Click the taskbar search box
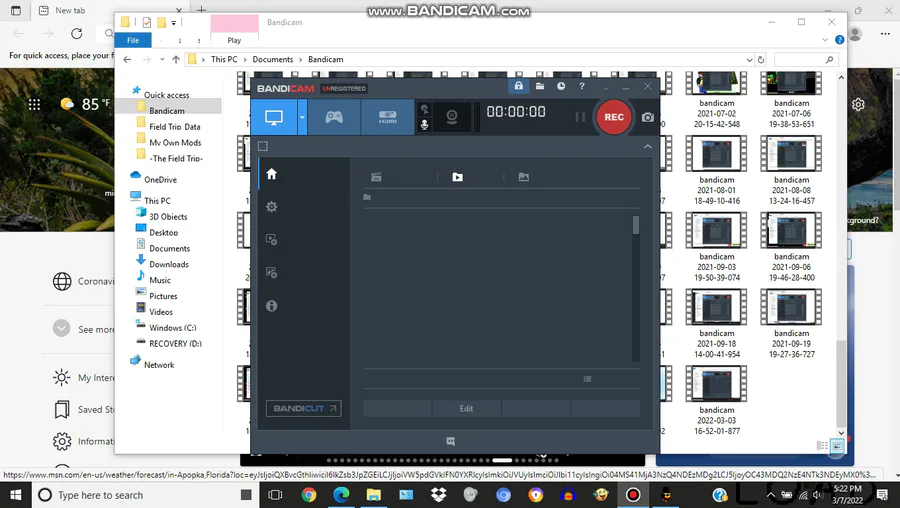Image resolution: width=900 pixels, height=508 pixels. point(145,495)
